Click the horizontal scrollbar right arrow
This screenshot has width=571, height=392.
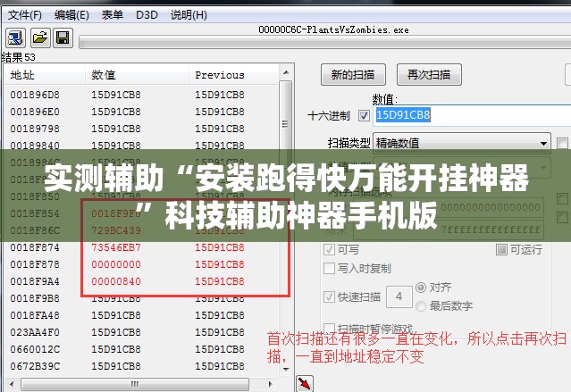pyautogui.click(x=270, y=384)
